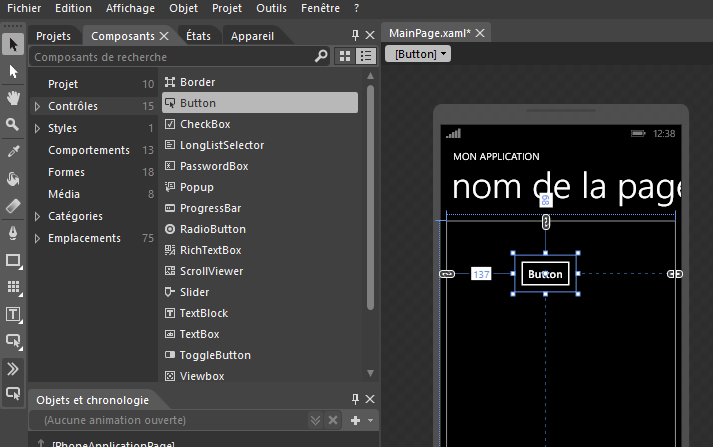The image size is (713, 447).
Task: Open the Fichier menu
Action: [24, 8]
